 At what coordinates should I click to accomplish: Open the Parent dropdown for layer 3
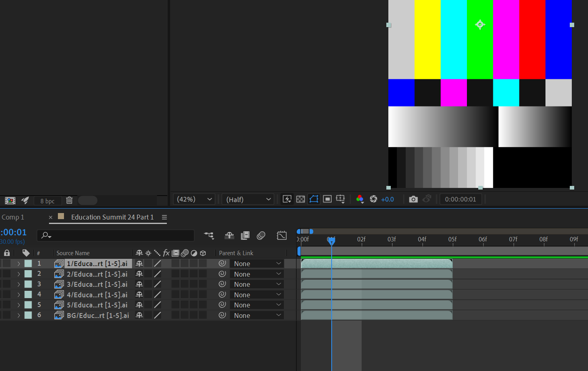(257, 284)
